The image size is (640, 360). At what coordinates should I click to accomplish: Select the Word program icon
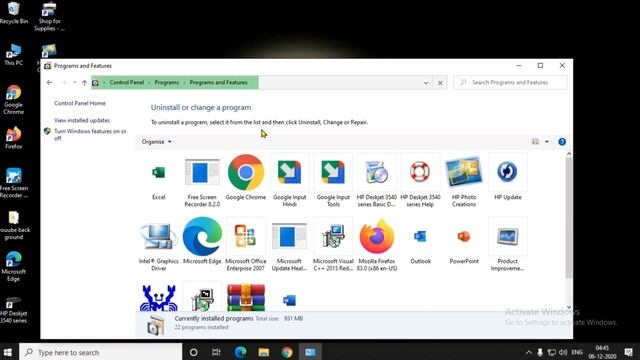click(x=289, y=300)
